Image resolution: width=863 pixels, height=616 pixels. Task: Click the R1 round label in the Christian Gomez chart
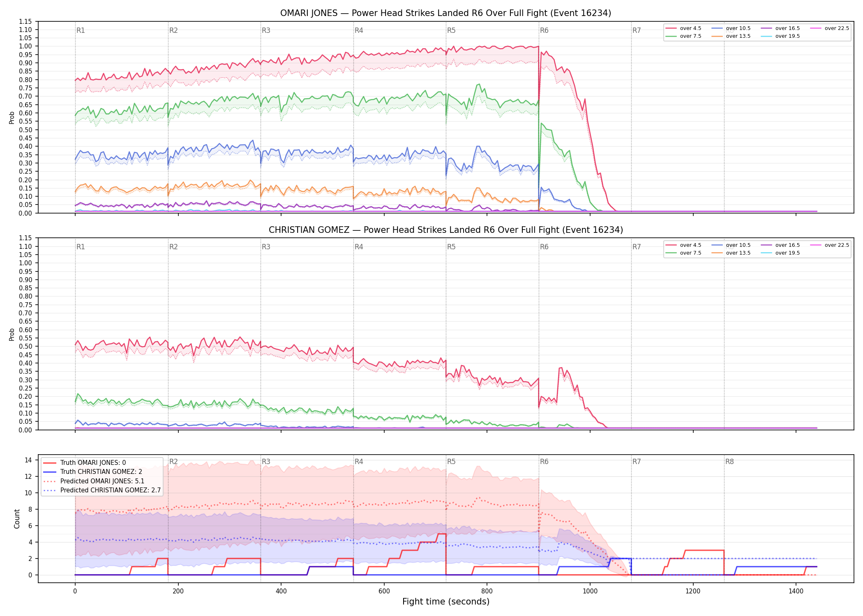pos(81,247)
